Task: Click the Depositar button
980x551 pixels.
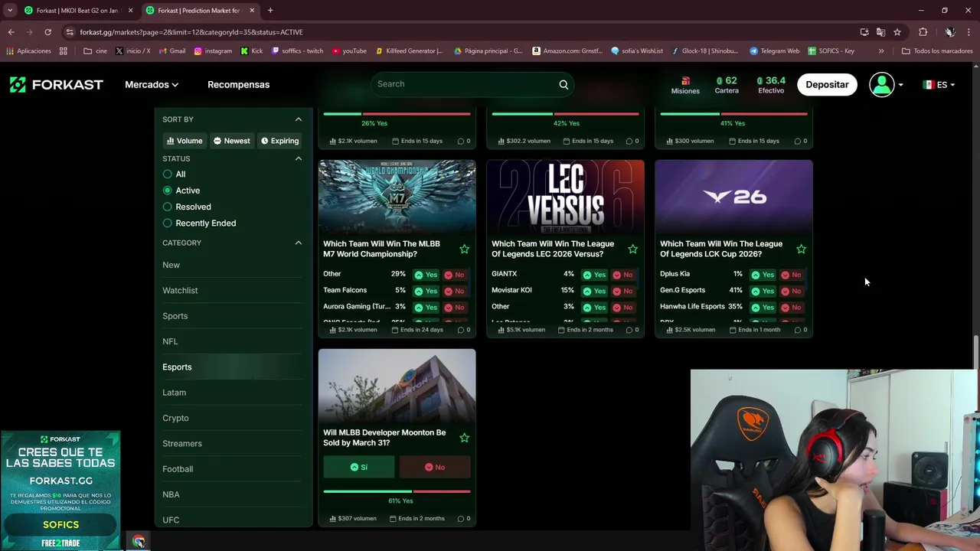Action: pyautogui.click(x=827, y=84)
